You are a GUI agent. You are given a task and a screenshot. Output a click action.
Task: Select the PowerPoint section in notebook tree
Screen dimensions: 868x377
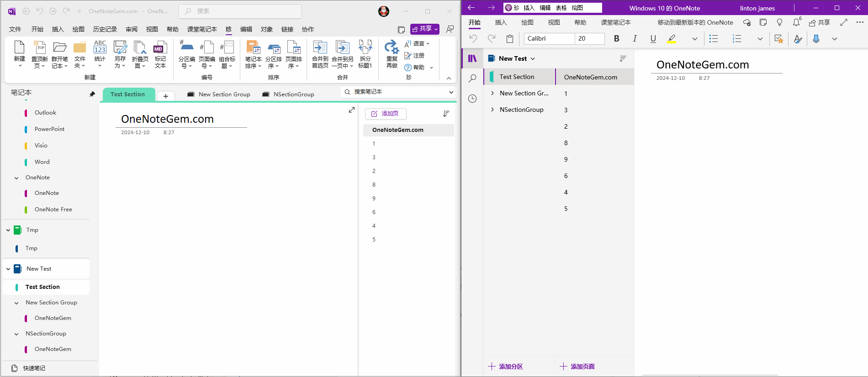click(49, 129)
